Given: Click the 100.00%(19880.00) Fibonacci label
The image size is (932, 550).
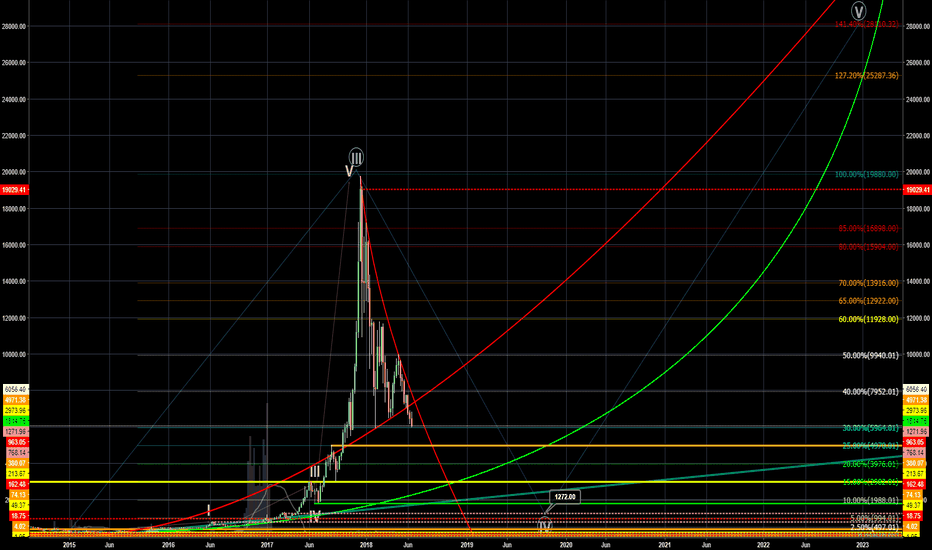Looking at the screenshot, I should pos(867,175).
